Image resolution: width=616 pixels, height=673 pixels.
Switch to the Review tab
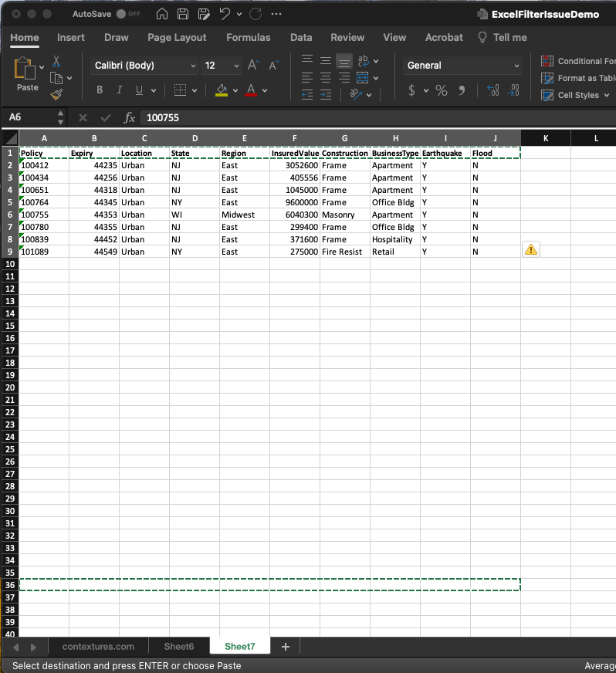point(347,37)
